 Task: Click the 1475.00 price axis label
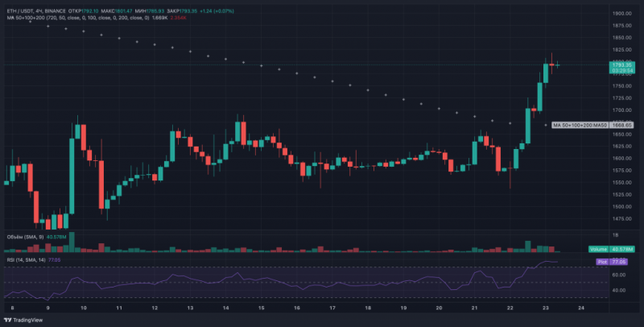(x=621, y=218)
